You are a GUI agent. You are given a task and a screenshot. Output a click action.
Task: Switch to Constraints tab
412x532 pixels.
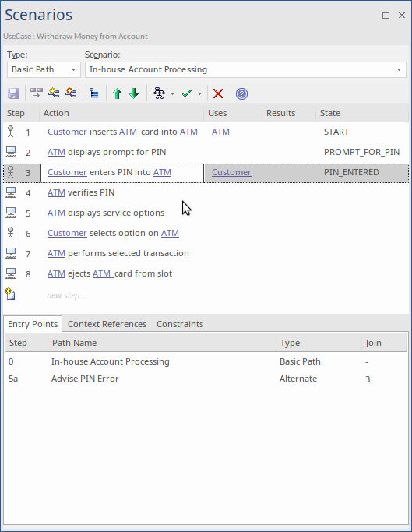point(180,324)
